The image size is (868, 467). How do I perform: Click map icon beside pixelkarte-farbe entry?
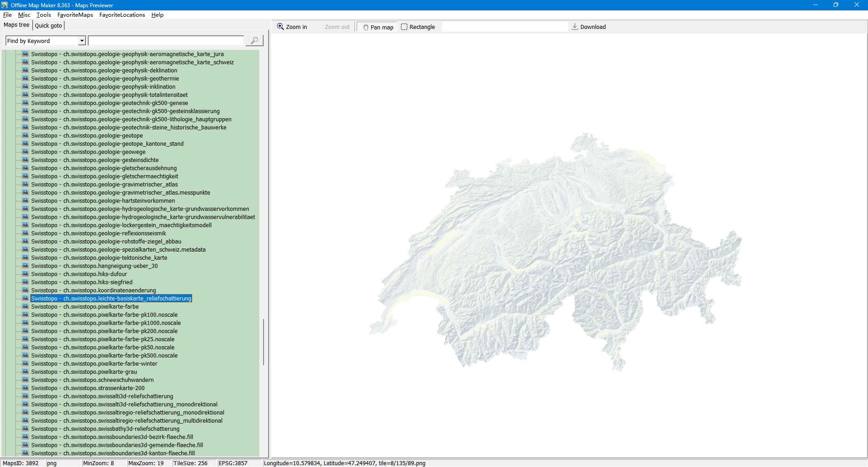coord(26,307)
